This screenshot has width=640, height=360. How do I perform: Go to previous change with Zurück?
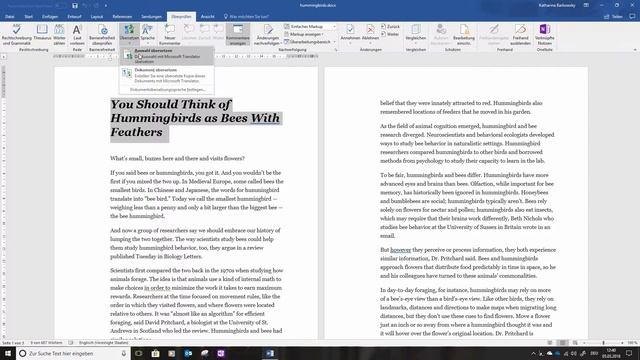[390, 27]
